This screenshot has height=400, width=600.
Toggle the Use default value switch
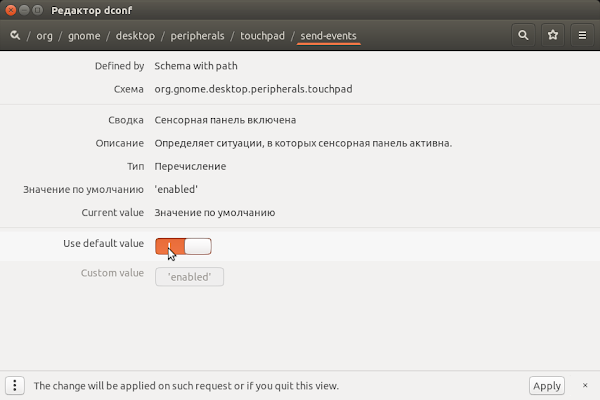click(x=183, y=246)
